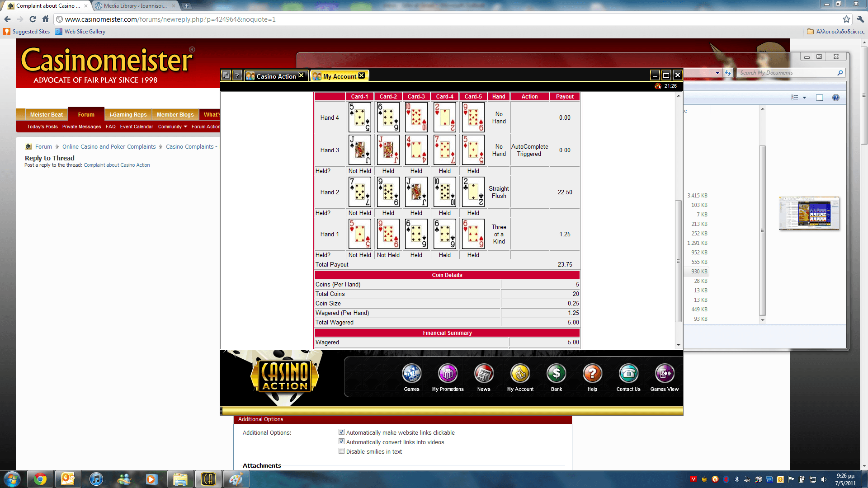This screenshot has width=868, height=488.
Task: Bookmark this page with the star icon
Action: pyautogui.click(x=846, y=19)
